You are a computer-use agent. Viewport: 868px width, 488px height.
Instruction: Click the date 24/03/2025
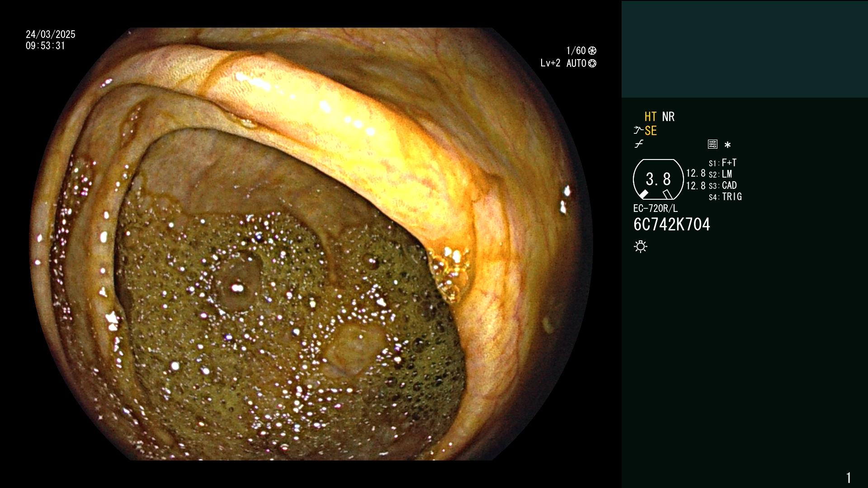51,34
